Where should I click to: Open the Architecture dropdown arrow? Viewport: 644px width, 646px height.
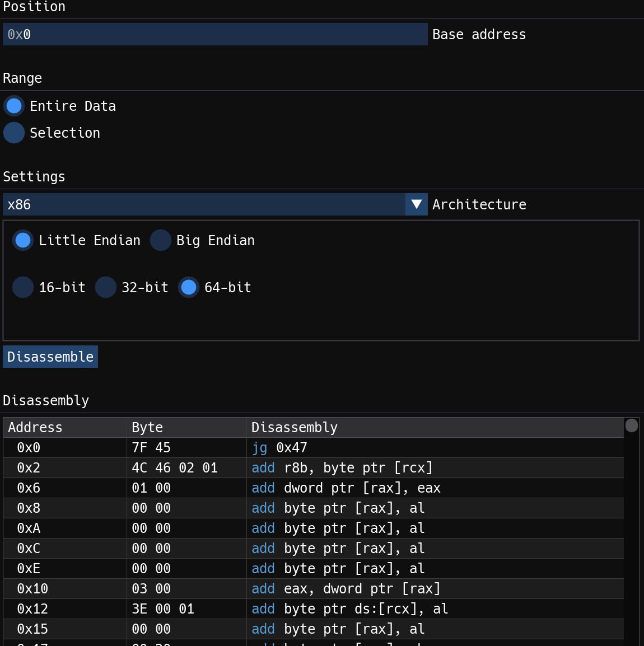pyautogui.click(x=417, y=204)
